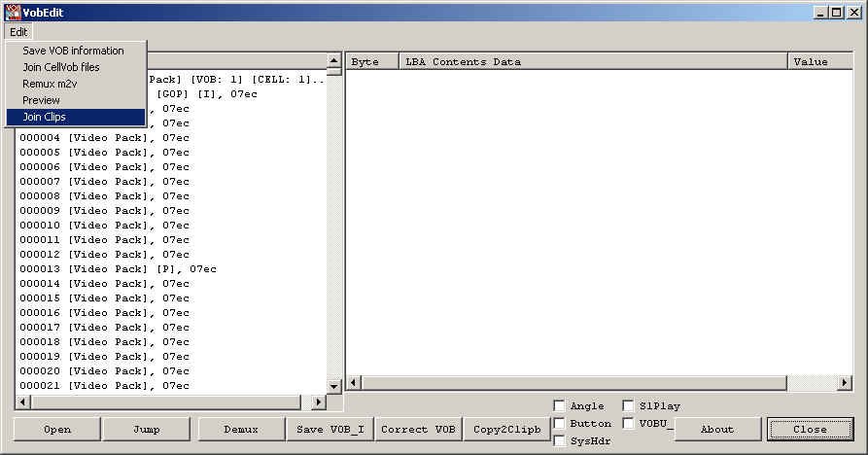The image size is (868, 455).
Task: Close VobEdit via title bar X
Action: tap(854, 13)
